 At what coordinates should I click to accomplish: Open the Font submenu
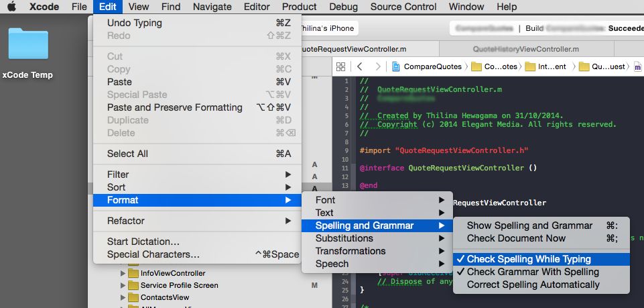point(377,200)
